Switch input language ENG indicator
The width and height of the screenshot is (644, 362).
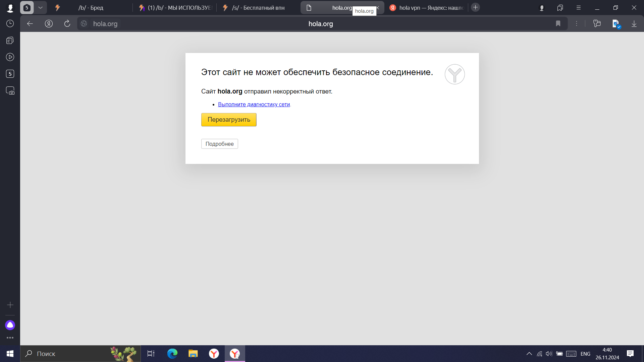(x=585, y=354)
